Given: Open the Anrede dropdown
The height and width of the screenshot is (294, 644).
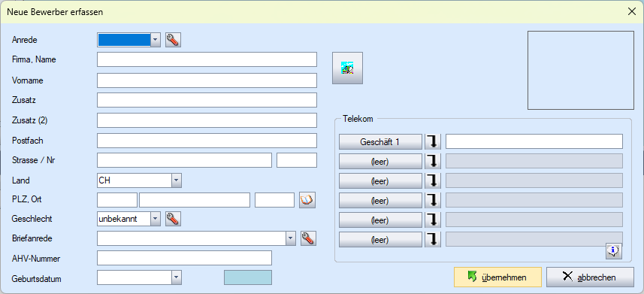Looking at the screenshot, I should coord(156,41).
